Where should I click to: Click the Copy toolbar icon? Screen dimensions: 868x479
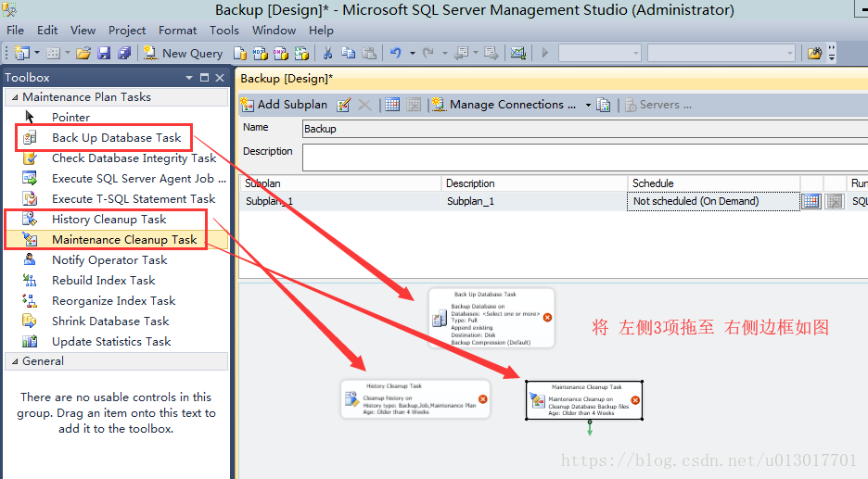click(348, 53)
